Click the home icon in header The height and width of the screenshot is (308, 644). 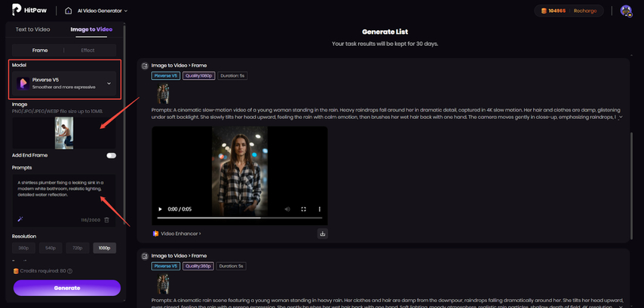69,11
